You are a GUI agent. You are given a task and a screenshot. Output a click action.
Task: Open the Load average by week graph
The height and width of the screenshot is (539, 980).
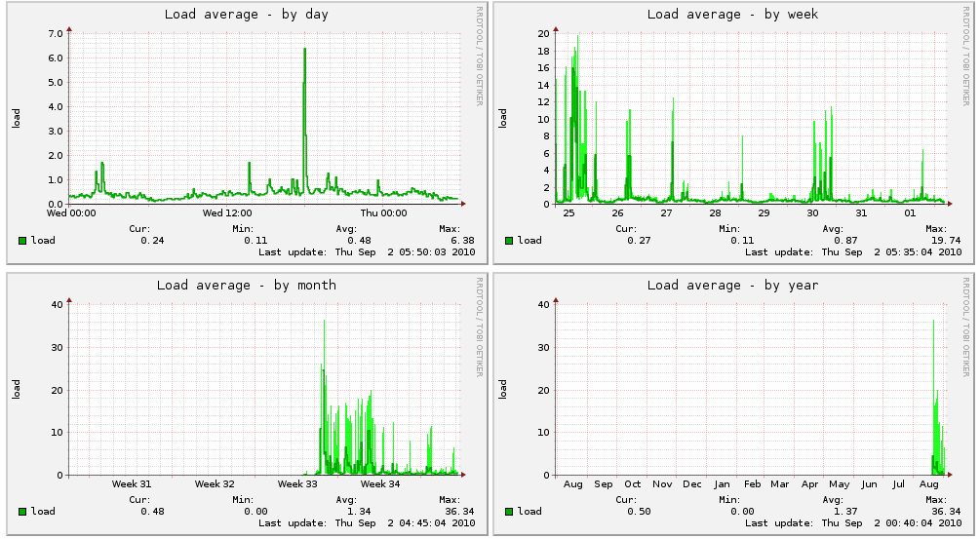pyautogui.click(x=733, y=133)
